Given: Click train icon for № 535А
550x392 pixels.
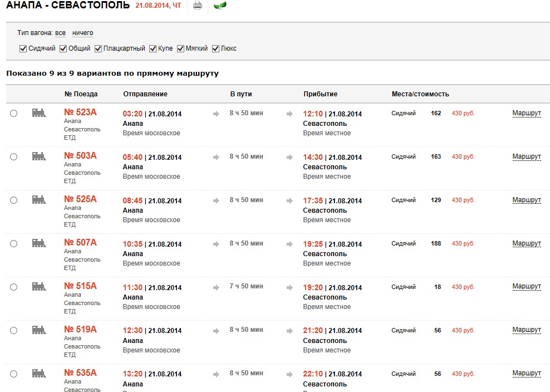Looking at the screenshot, I should [39, 374].
